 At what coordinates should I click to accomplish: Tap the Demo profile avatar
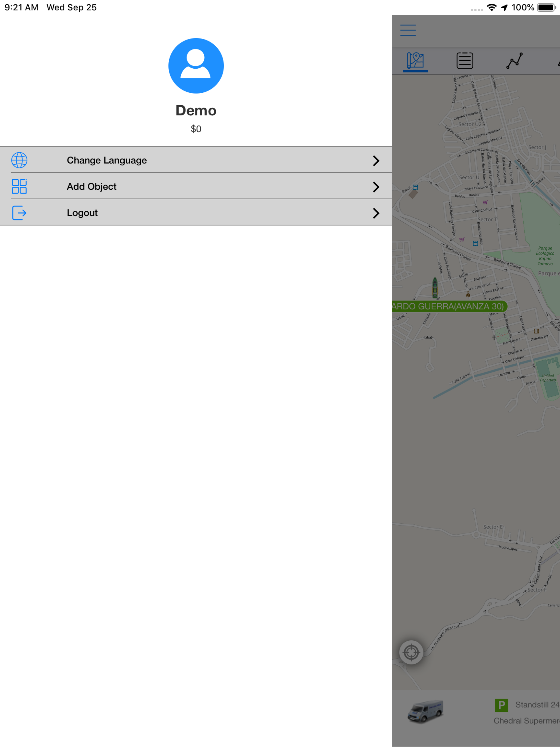[x=196, y=66]
